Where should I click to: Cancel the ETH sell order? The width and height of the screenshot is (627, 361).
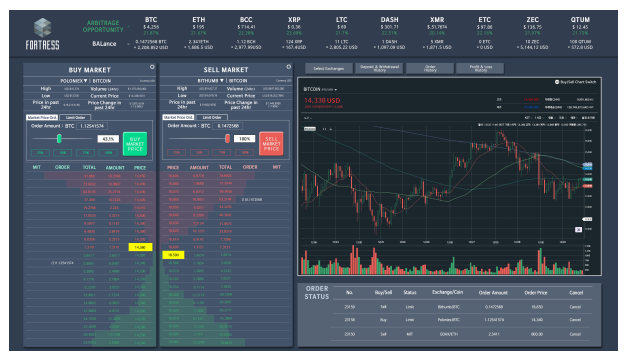(x=575, y=334)
